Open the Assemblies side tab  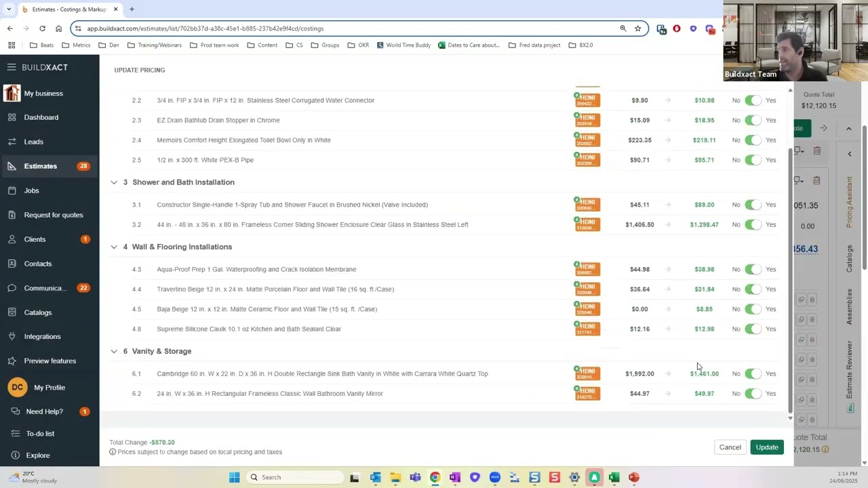click(850, 306)
